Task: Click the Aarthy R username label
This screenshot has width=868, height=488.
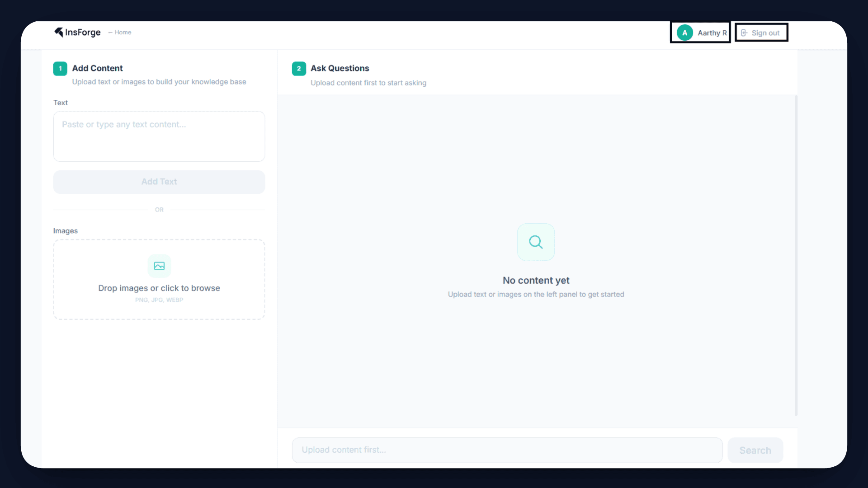Action: click(x=712, y=33)
